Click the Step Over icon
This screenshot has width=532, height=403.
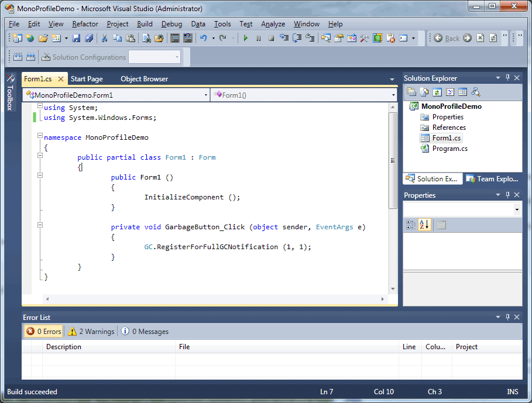tap(297, 38)
